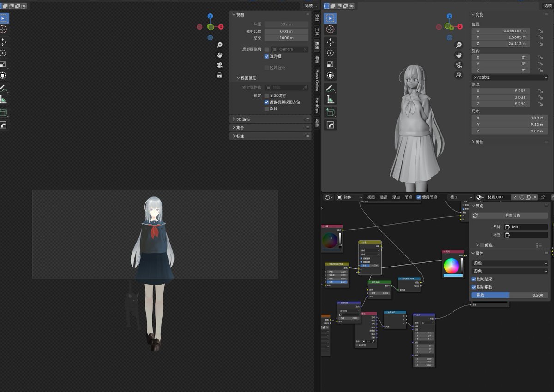Click the pan hand icon in left viewport
This screenshot has height=392, width=554.
pyautogui.click(x=220, y=55)
